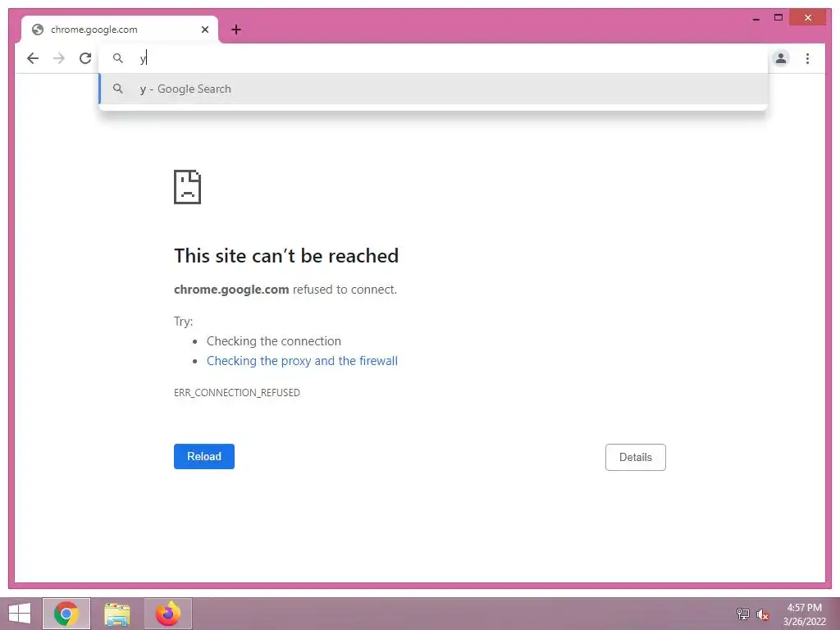The image size is (840, 630).
Task: Close the Chrome window
Action: click(808, 18)
